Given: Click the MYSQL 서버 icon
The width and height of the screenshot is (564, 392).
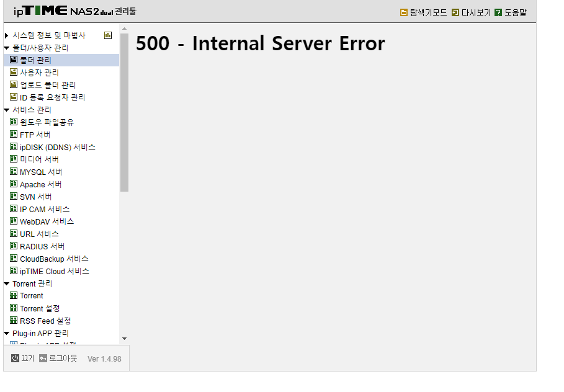Looking at the screenshot, I should click(14, 172).
